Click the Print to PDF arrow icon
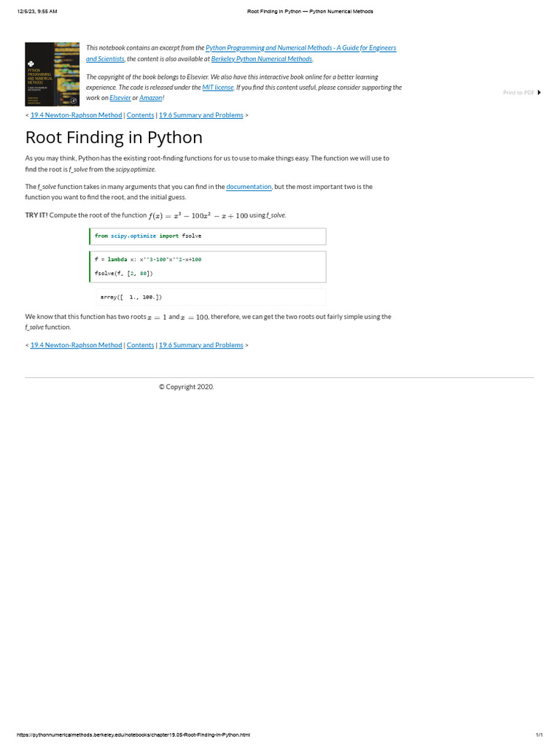 [x=539, y=93]
